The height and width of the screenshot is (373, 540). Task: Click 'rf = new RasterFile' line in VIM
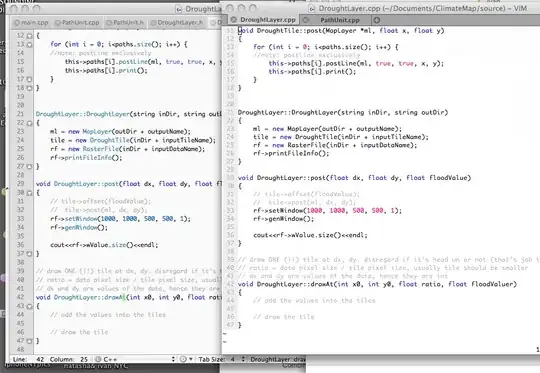tap(335, 145)
